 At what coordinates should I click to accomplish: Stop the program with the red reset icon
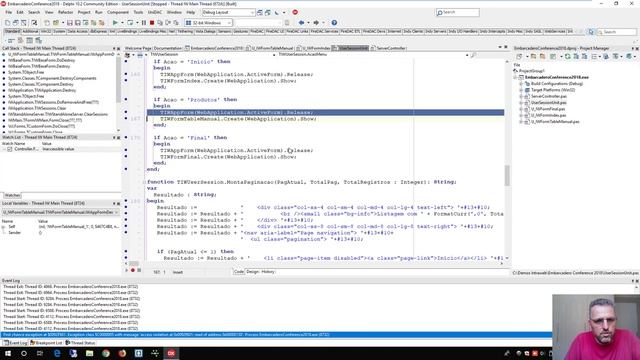tap(152, 23)
